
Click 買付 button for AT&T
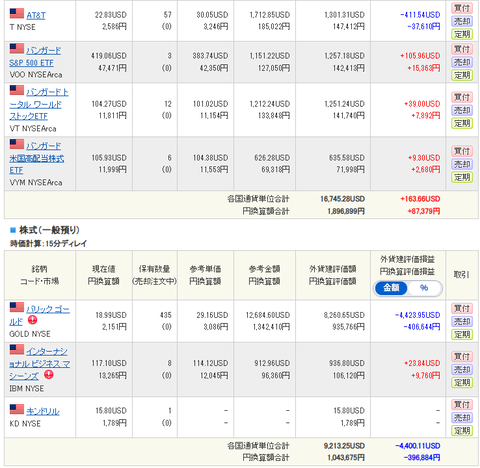click(x=462, y=8)
